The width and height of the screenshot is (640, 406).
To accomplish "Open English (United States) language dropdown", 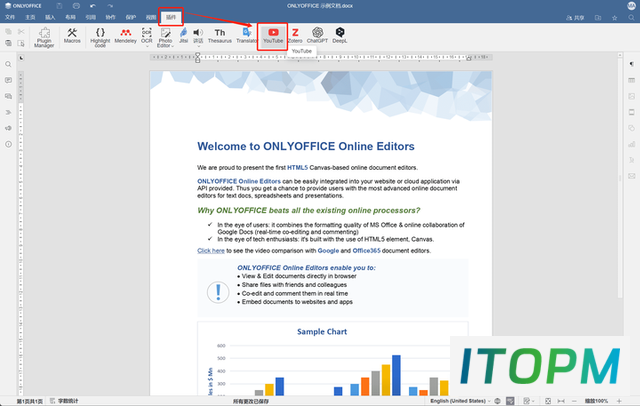I will click(x=460, y=401).
